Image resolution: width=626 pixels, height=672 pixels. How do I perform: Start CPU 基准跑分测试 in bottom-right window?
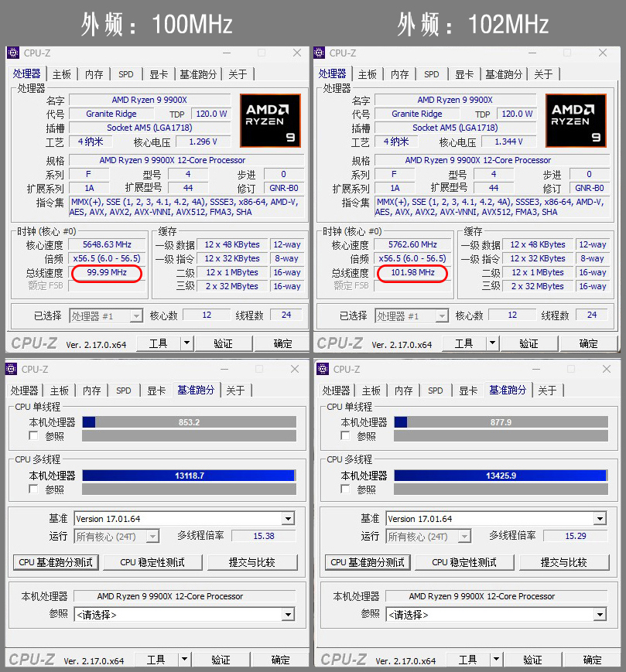point(368,562)
